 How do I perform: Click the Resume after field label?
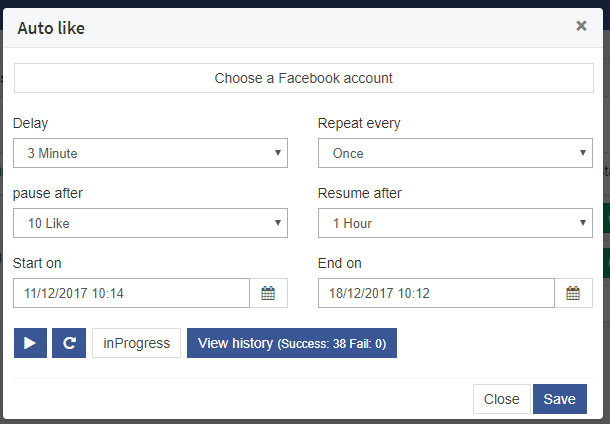coord(359,194)
